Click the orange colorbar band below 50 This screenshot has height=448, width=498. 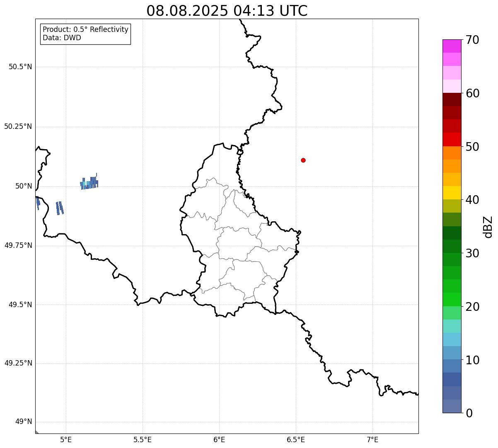pos(452,153)
